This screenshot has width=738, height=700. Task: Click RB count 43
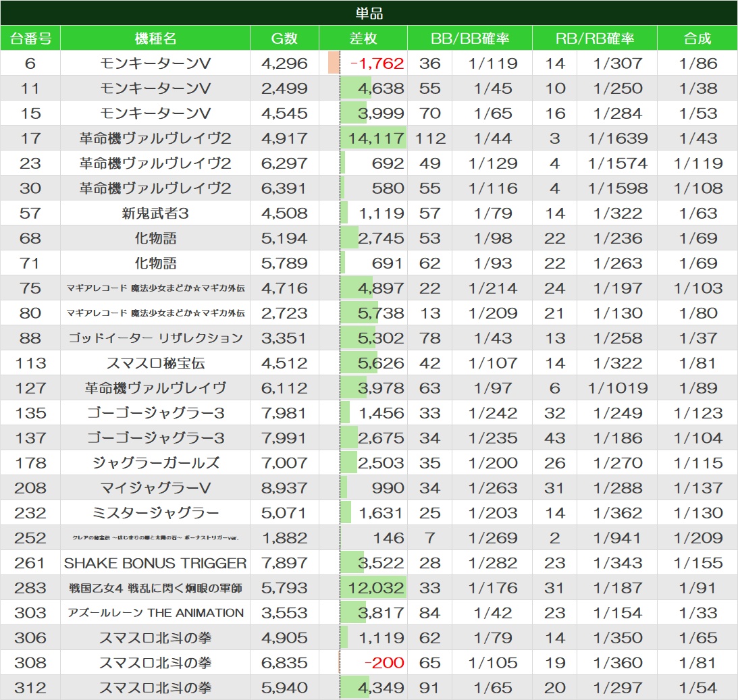click(555, 437)
